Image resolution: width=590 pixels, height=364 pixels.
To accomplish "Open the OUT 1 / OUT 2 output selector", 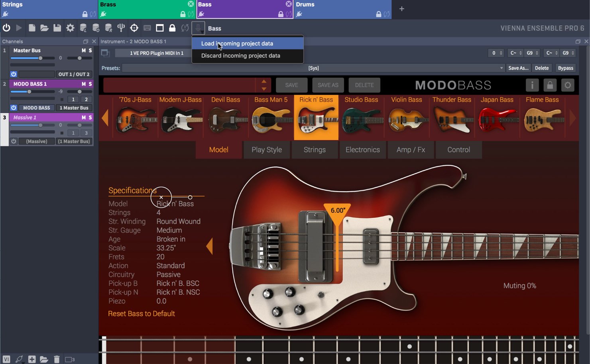I will [x=74, y=74].
